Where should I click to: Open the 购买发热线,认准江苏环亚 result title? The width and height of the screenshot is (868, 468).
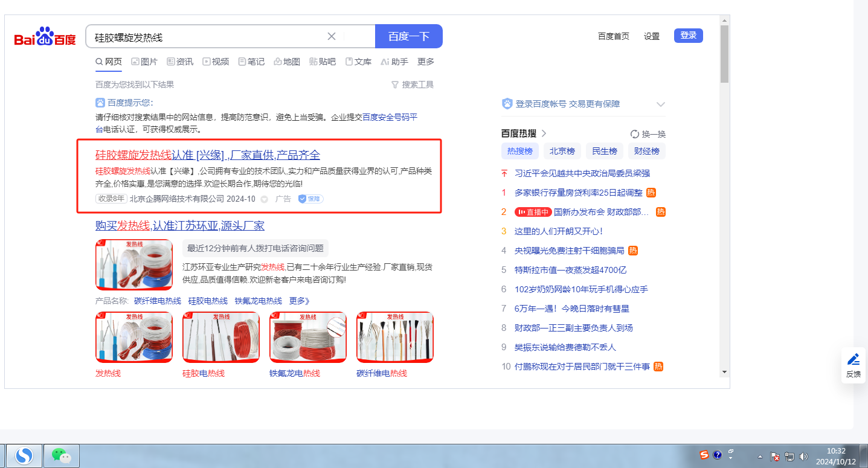pyautogui.click(x=180, y=226)
